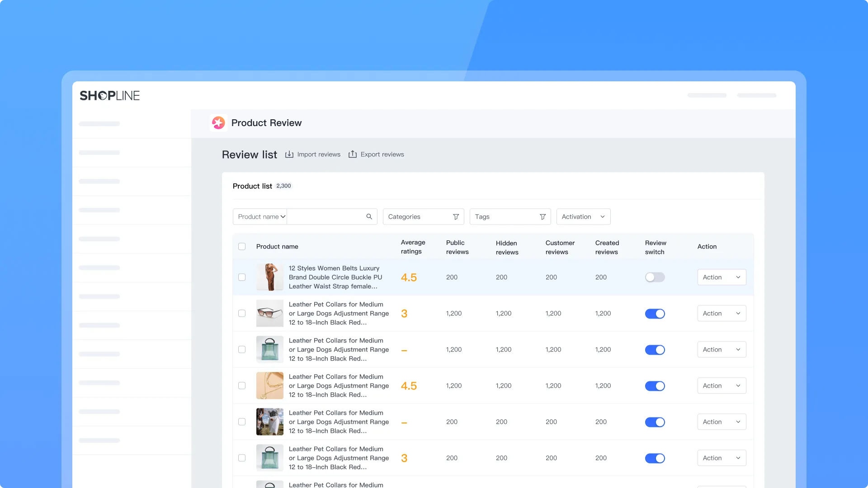Click the Export reviews upload icon
The image size is (868, 488).
coord(353,155)
